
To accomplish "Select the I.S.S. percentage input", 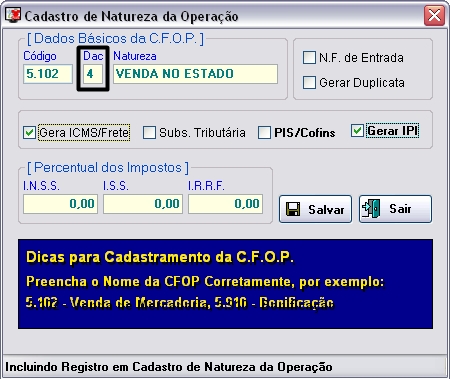I will point(143,204).
